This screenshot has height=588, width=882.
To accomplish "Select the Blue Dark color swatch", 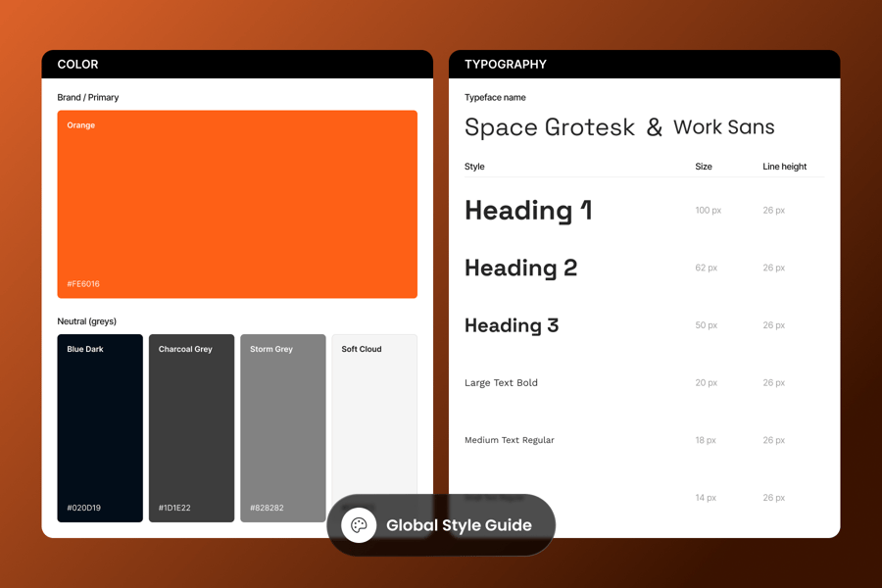I will coord(100,427).
